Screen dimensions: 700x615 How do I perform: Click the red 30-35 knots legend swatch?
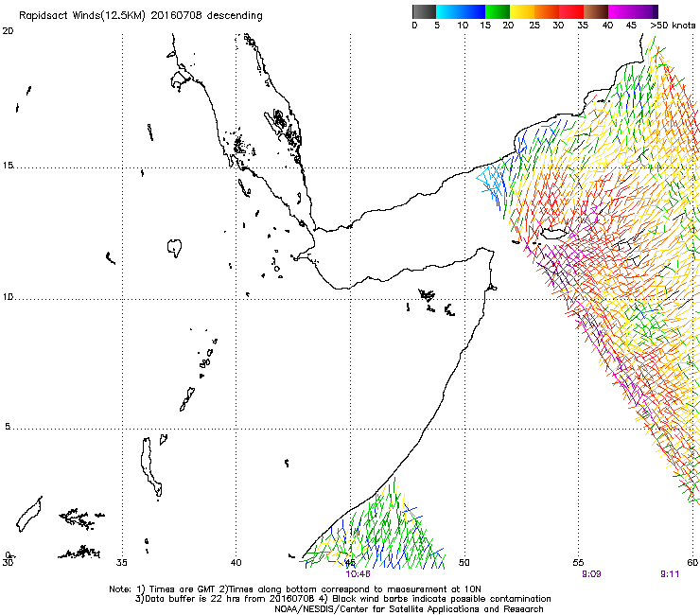(571, 11)
